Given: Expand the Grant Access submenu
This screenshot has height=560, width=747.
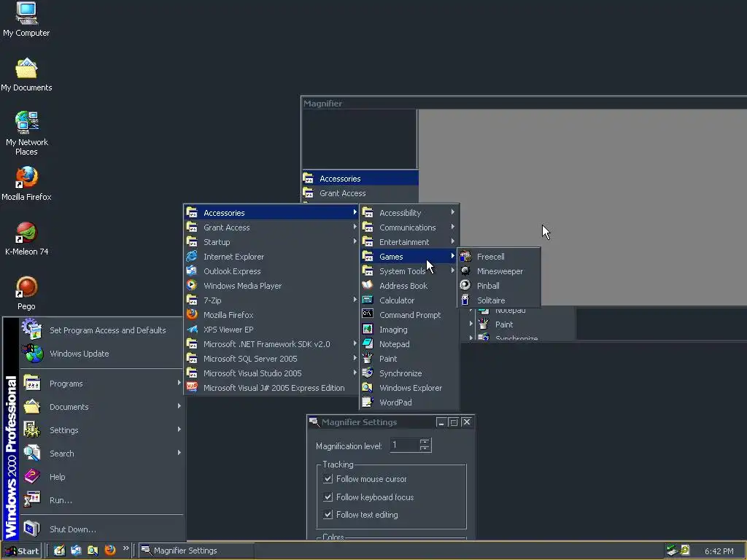Looking at the screenshot, I should tap(271, 227).
